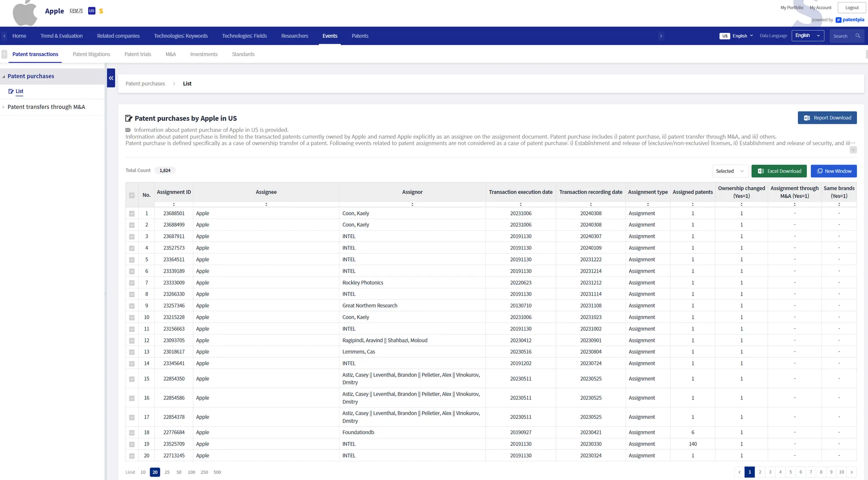
Task: Toggle the select-all header checkbox
Action: (132, 195)
